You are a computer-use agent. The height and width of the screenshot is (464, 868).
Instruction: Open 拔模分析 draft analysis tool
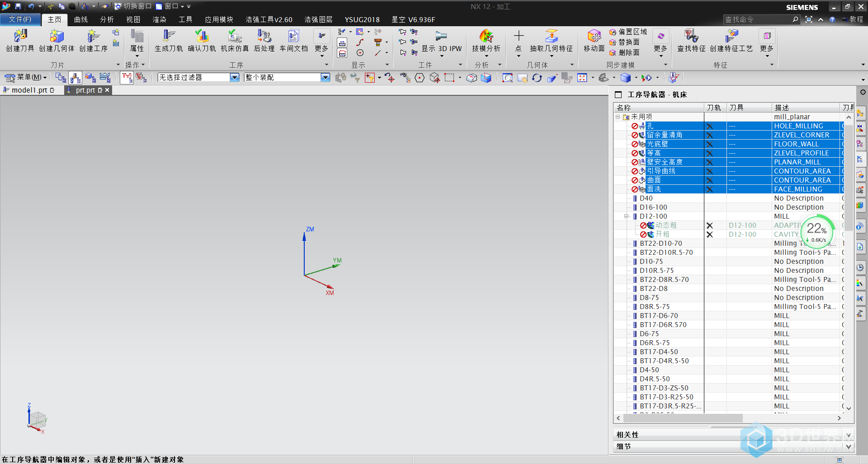click(486, 41)
